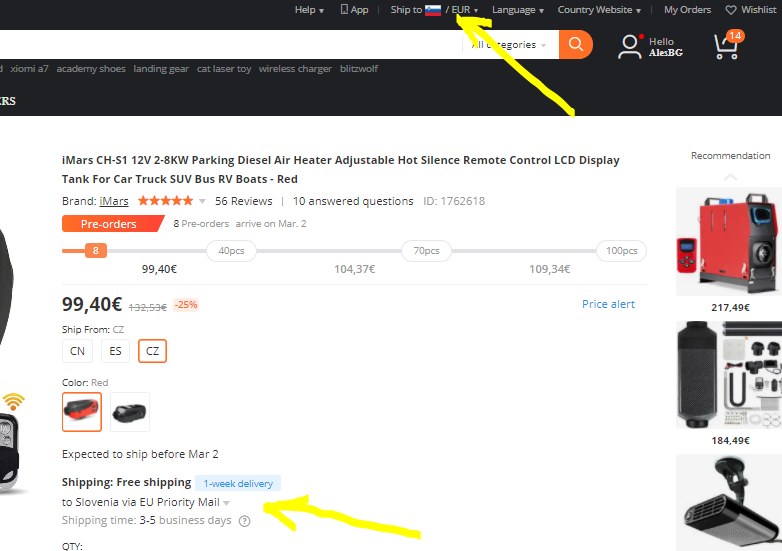Open the AlesBG user account icon

point(629,47)
